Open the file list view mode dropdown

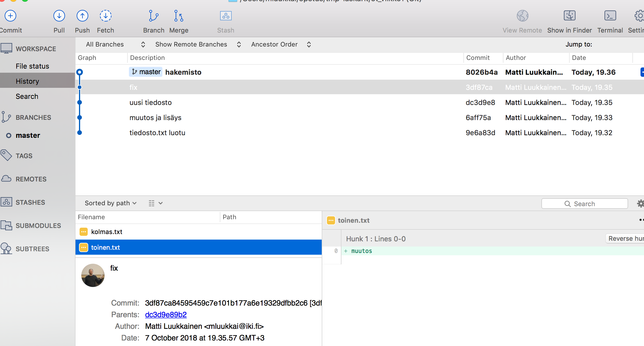pyautogui.click(x=155, y=203)
